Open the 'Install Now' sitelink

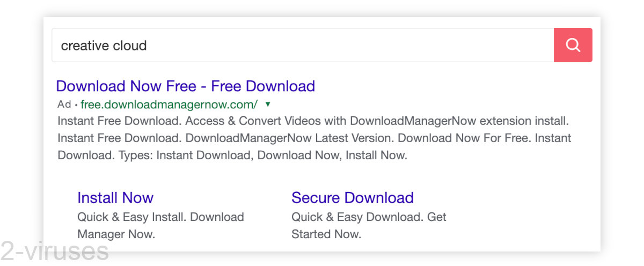pyautogui.click(x=115, y=197)
